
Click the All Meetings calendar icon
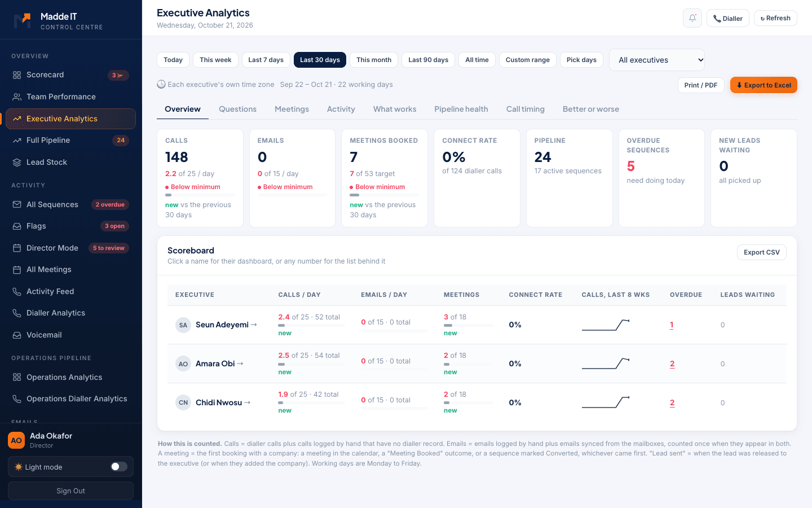pos(17,270)
